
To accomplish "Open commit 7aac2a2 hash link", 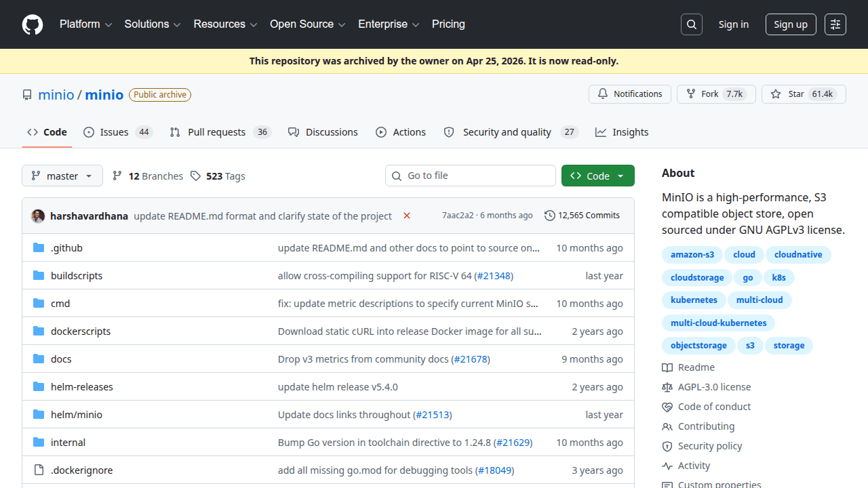I will (458, 216).
